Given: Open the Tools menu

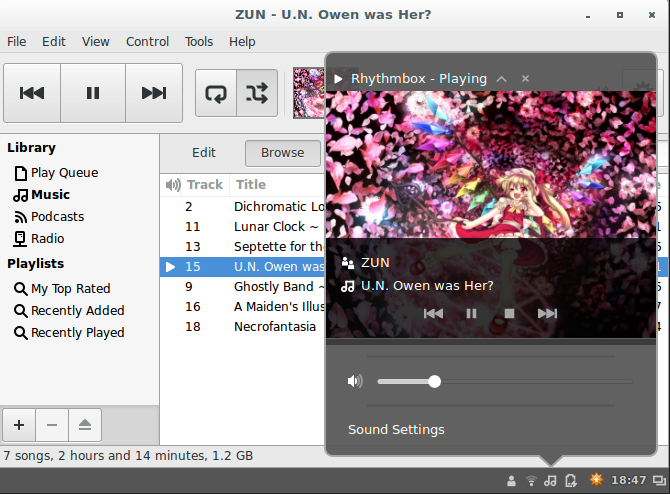Looking at the screenshot, I should [199, 41].
